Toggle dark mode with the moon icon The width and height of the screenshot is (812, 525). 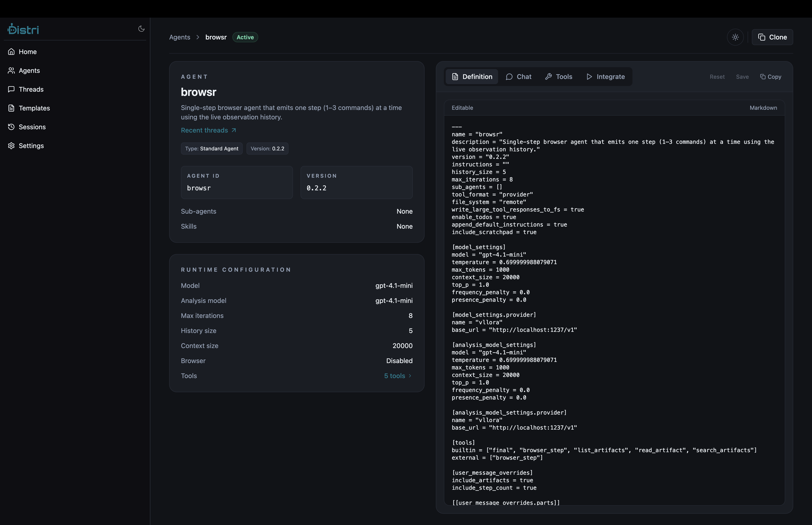click(x=141, y=29)
